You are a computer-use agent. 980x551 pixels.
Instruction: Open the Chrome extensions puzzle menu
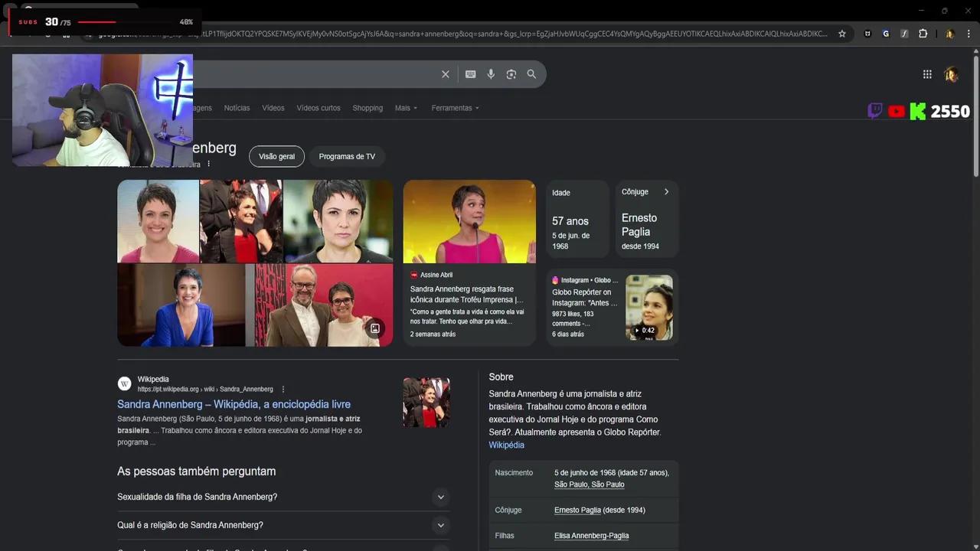[x=923, y=34]
